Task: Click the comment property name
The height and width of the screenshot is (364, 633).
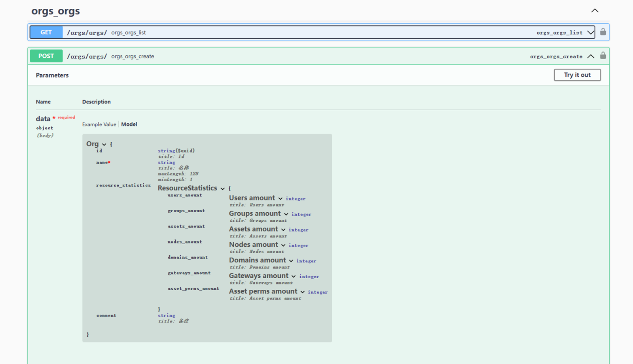Action: 106,315
